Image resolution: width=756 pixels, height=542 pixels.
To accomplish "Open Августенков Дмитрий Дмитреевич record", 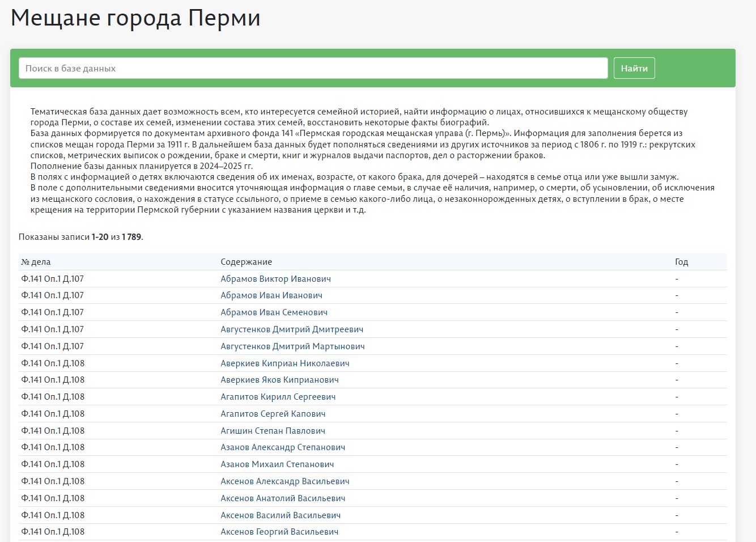I will [x=292, y=329].
